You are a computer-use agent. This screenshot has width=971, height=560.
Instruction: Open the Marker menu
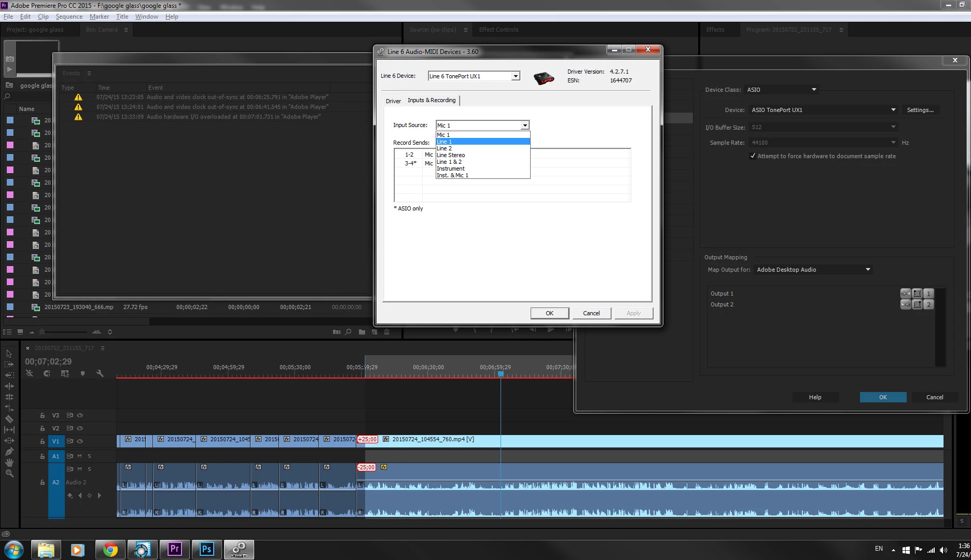99,17
